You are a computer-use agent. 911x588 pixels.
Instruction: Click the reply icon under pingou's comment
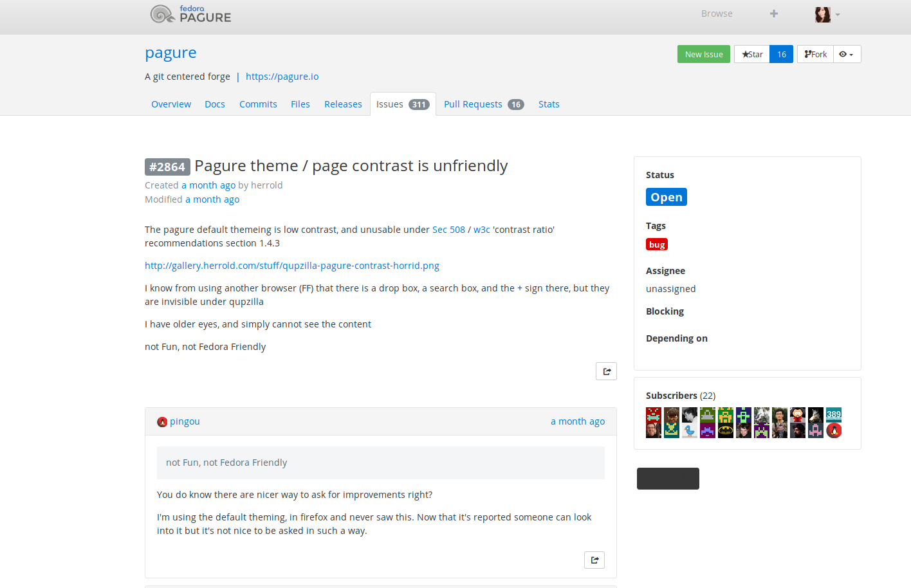pyautogui.click(x=594, y=560)
